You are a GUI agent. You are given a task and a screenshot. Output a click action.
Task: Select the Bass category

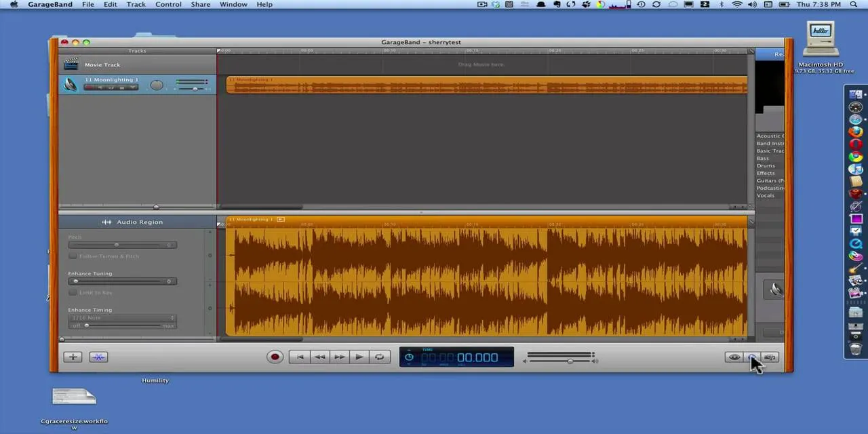click(x=763, y=158)
